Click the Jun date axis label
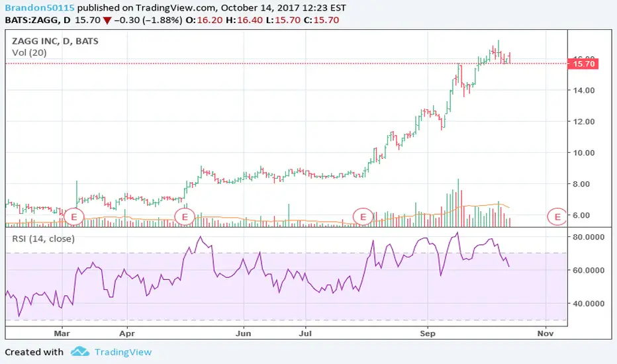The image size is (617, 364). 243,334
